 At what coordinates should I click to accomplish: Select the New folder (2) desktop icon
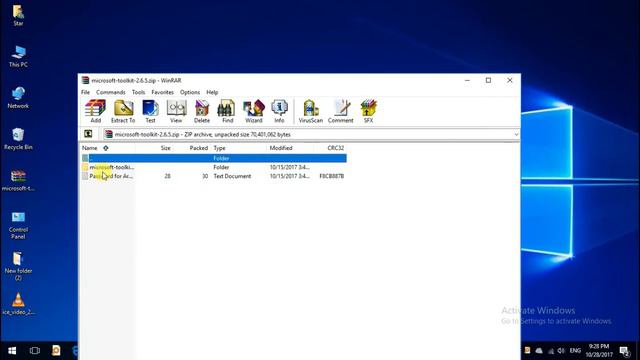point(18,266)
